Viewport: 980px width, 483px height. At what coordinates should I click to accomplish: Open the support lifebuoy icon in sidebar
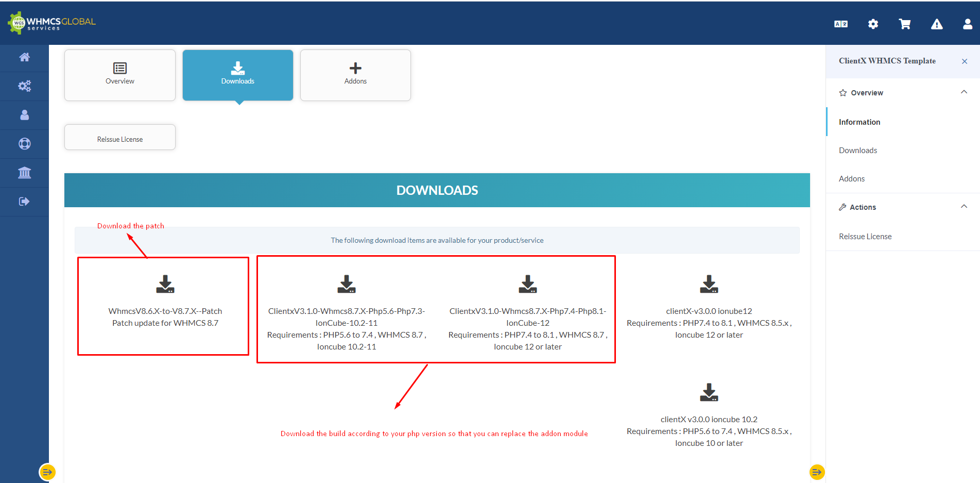[x=24, y=144]
